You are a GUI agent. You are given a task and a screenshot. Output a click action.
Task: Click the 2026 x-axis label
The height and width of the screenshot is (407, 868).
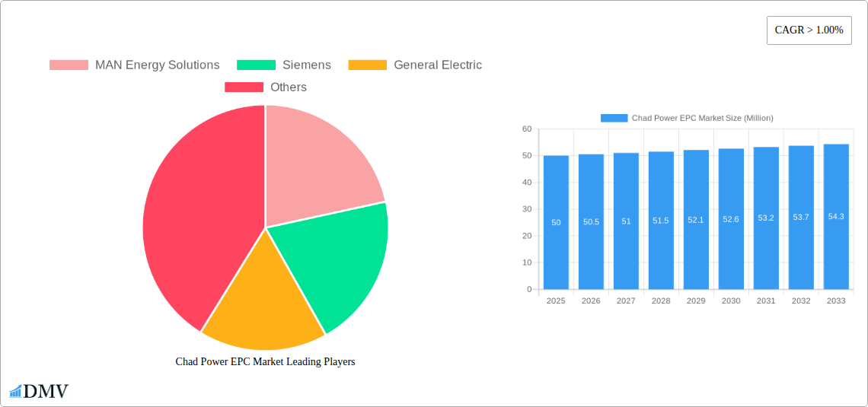pyautogui.click(x=591, y=301)
